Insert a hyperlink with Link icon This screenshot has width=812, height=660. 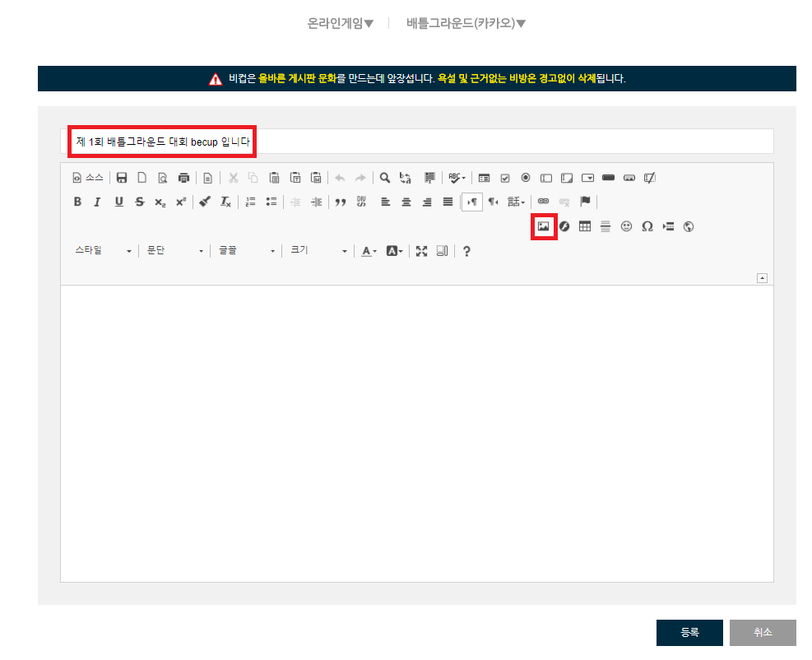point(543,202)
